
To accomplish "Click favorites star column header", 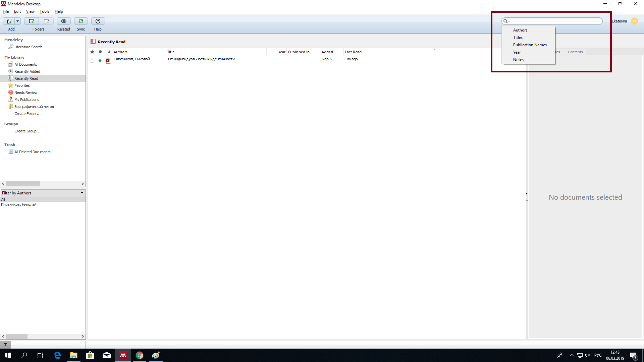I will (92, 52).
